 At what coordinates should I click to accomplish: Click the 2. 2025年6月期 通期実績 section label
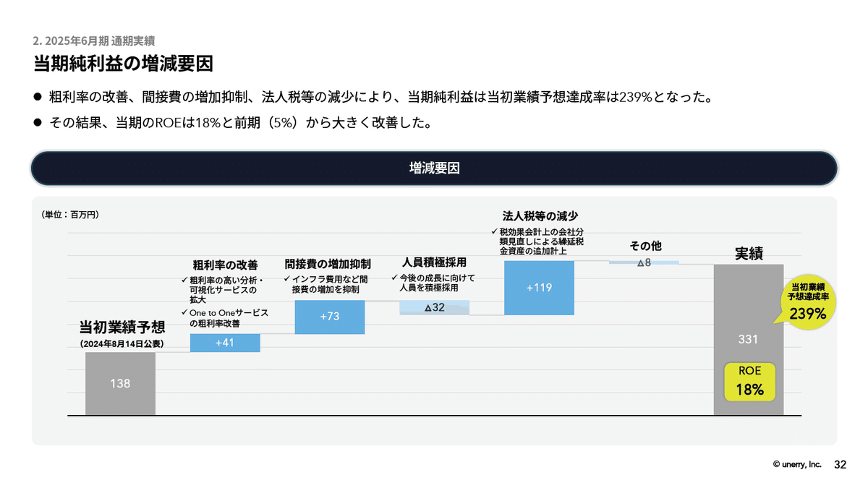[94, 41]
